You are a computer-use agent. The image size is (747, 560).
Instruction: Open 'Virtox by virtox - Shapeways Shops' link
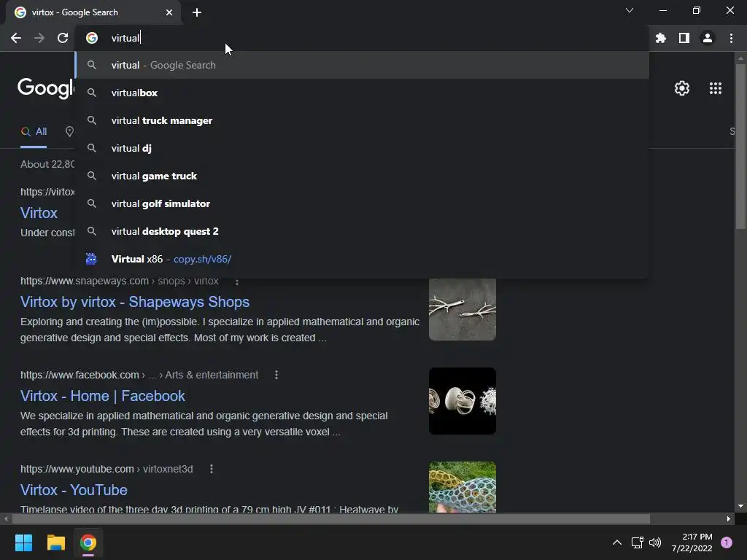click(x=135, y=302)
